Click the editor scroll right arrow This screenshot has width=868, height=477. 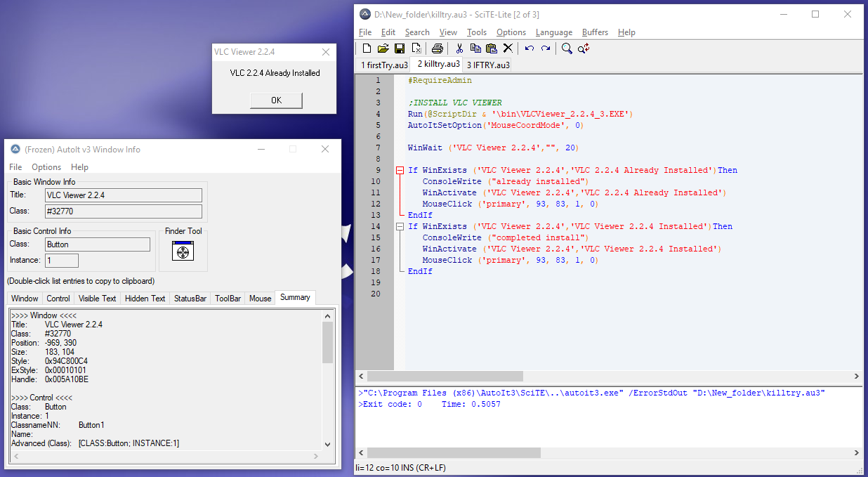tap(856, 377)
